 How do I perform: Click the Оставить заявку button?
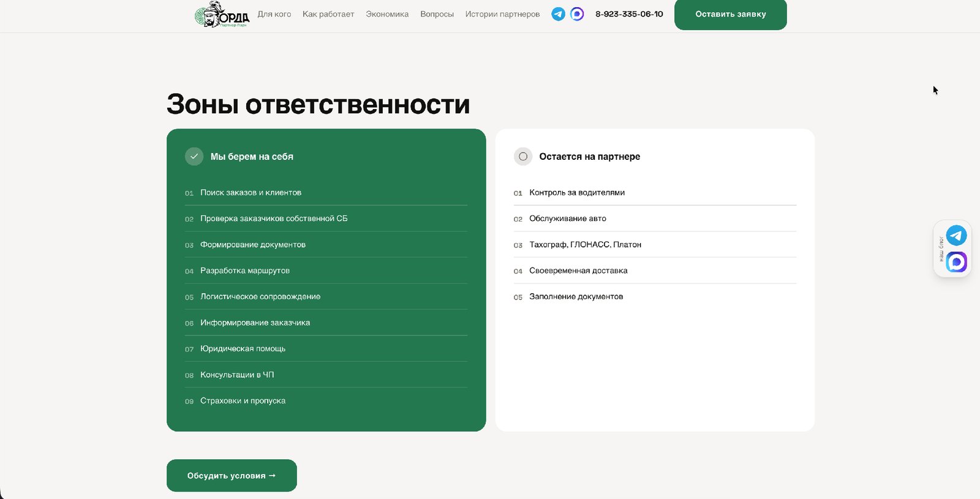point(731,14)
